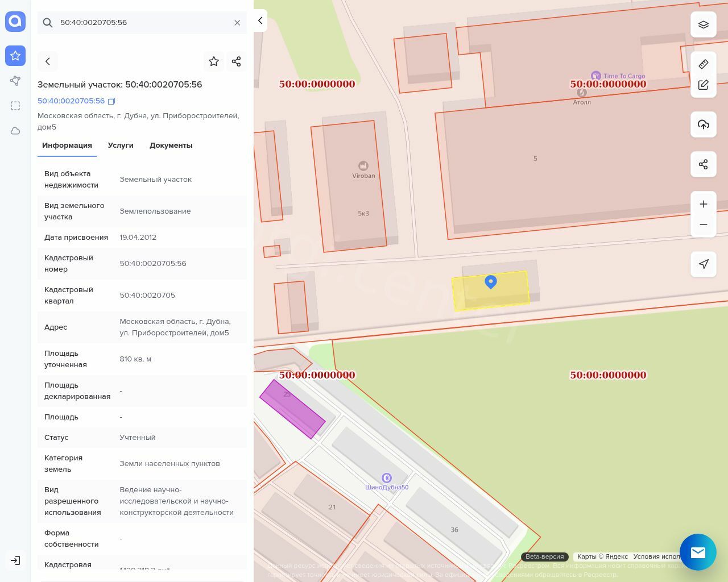Copy the cadastral number to clipboard
Screen dimensions: 728x582
tap(111, 101)
